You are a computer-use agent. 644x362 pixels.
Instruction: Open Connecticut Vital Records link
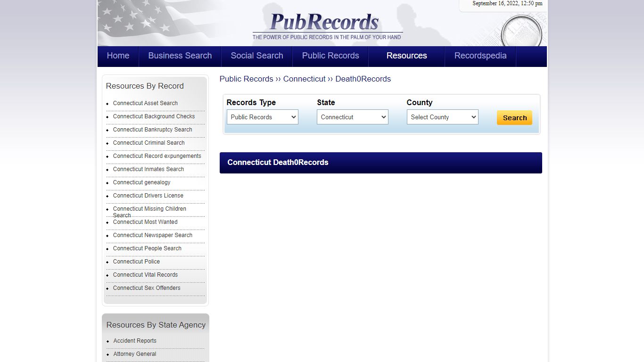(145, 275)
